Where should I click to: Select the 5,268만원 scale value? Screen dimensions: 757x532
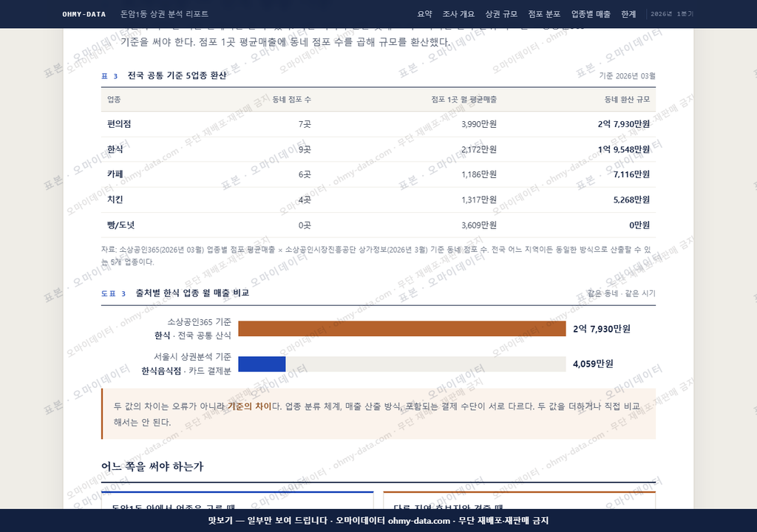631,199
